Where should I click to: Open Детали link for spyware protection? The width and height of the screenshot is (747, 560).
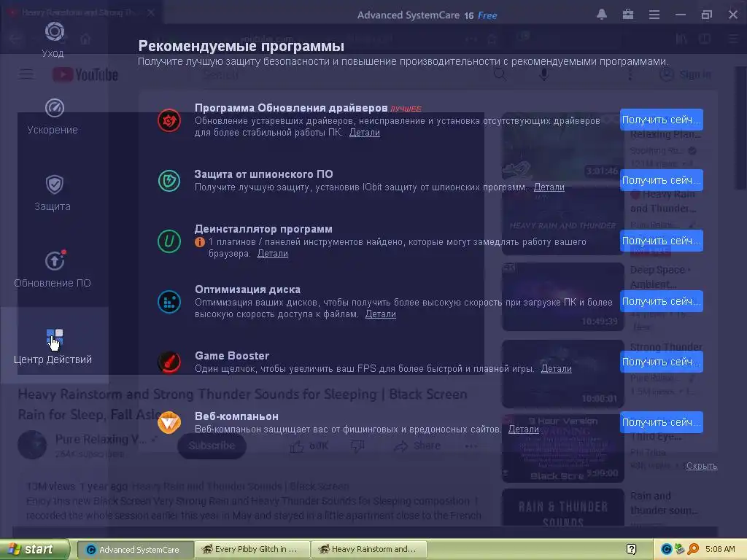549,187
